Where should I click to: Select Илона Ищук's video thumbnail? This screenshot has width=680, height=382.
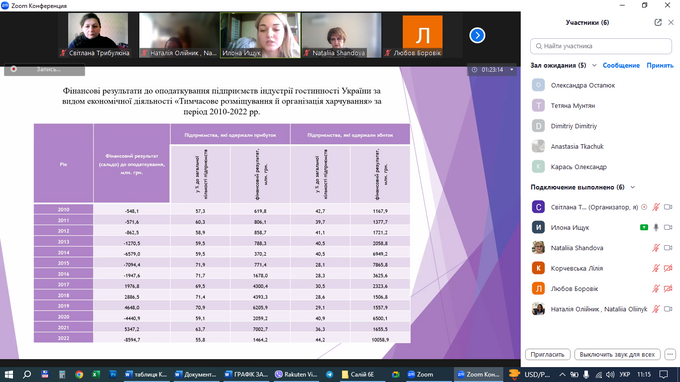[x=260, y=35]
